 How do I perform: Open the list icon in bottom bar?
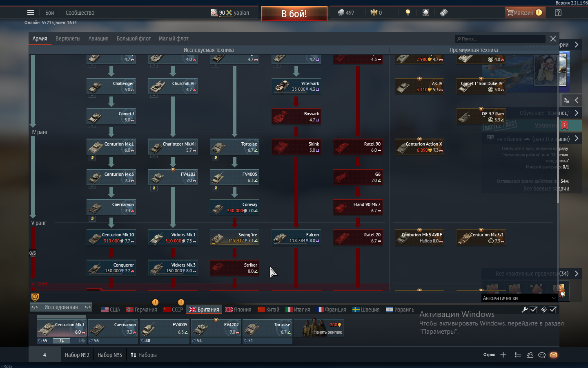tap(518, 355)
